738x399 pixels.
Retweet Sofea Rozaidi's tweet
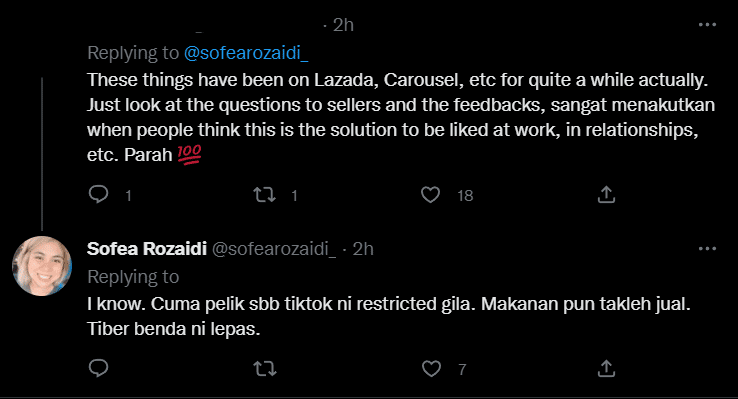tap(265, 368)
